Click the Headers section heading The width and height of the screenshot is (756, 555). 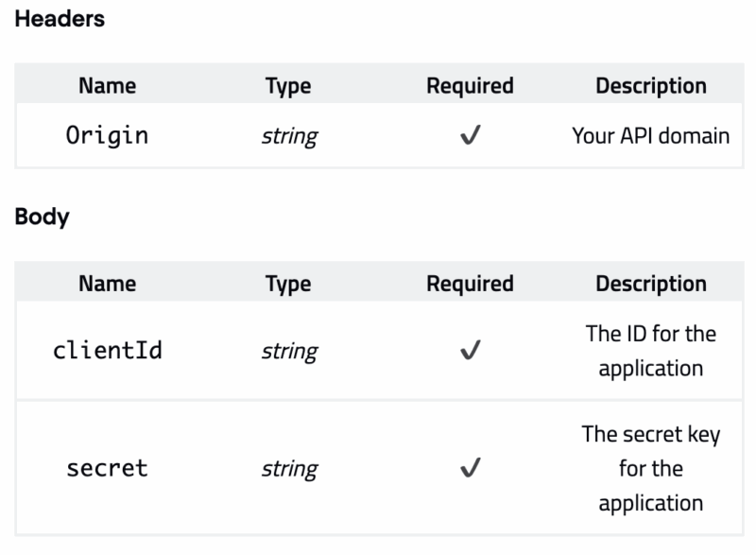pyautogui.click(x=60, y=20)
